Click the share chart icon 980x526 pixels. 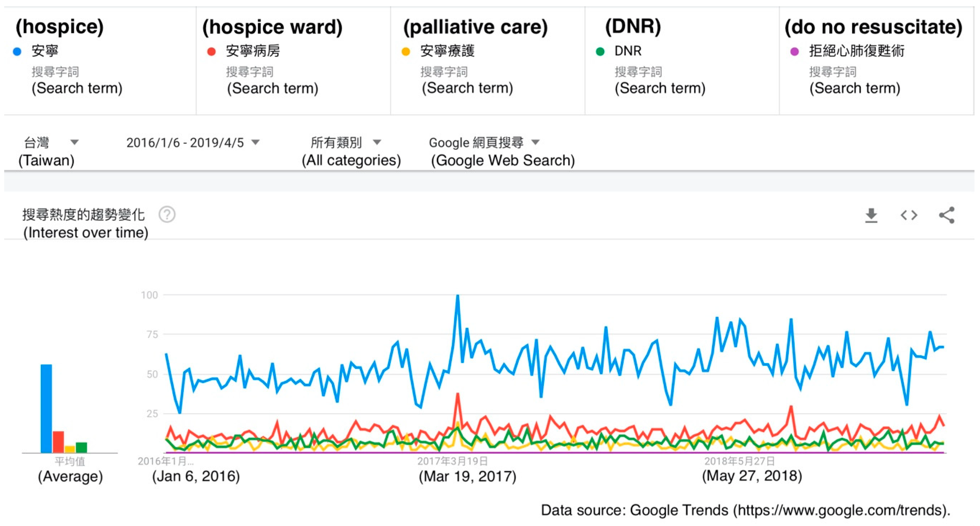click(947, 215)
